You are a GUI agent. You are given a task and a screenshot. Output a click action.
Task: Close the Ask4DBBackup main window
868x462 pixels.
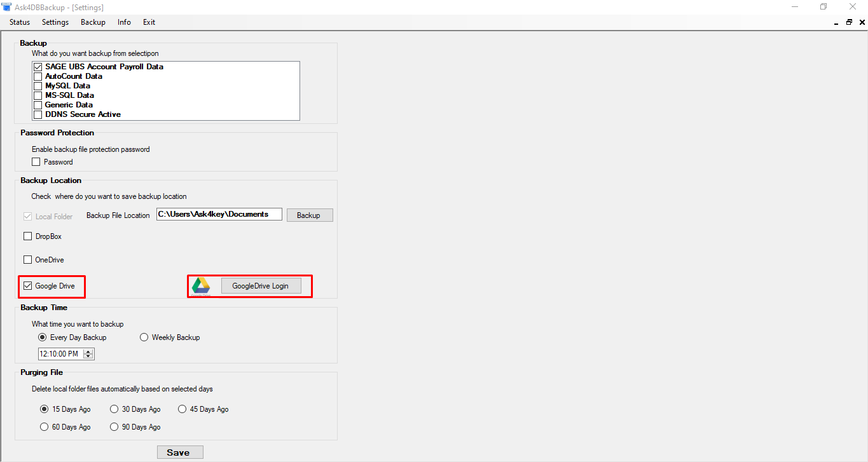(853, 7)
